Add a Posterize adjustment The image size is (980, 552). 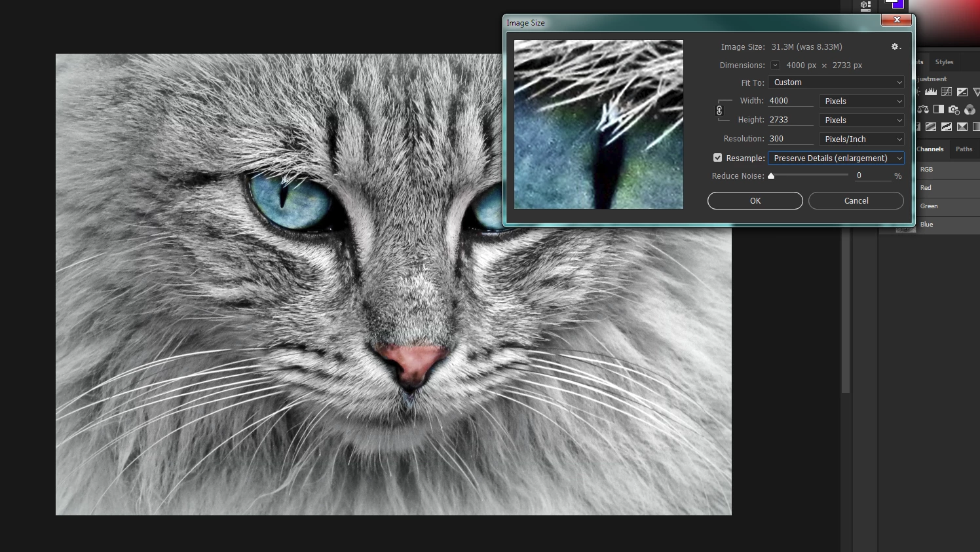pos(931,126)
